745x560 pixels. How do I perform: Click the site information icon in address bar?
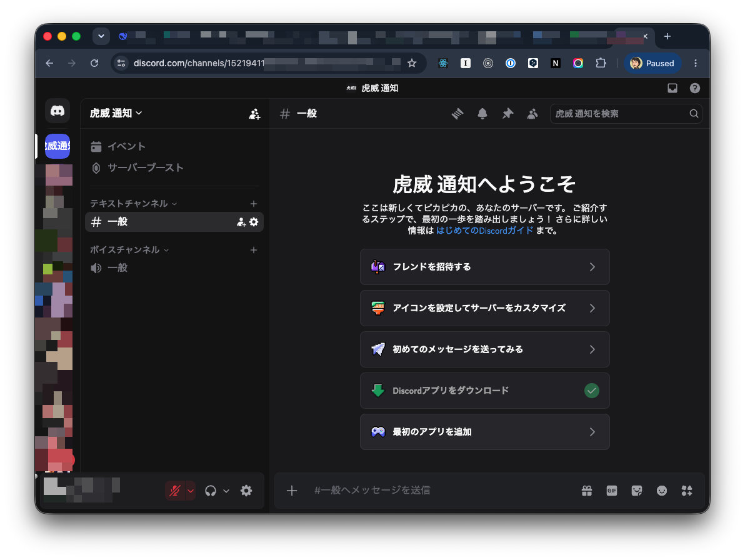click(x=121, y=63)
